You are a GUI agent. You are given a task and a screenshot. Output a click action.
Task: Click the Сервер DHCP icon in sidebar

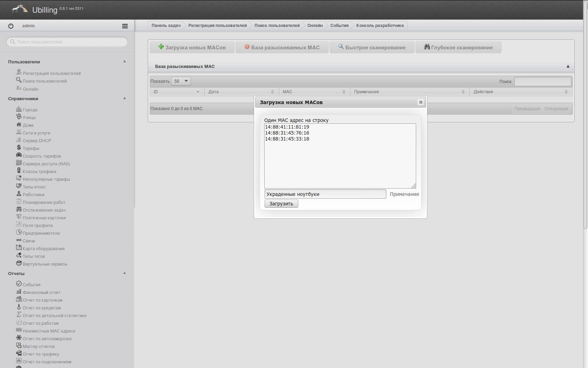tap(19, 140)
